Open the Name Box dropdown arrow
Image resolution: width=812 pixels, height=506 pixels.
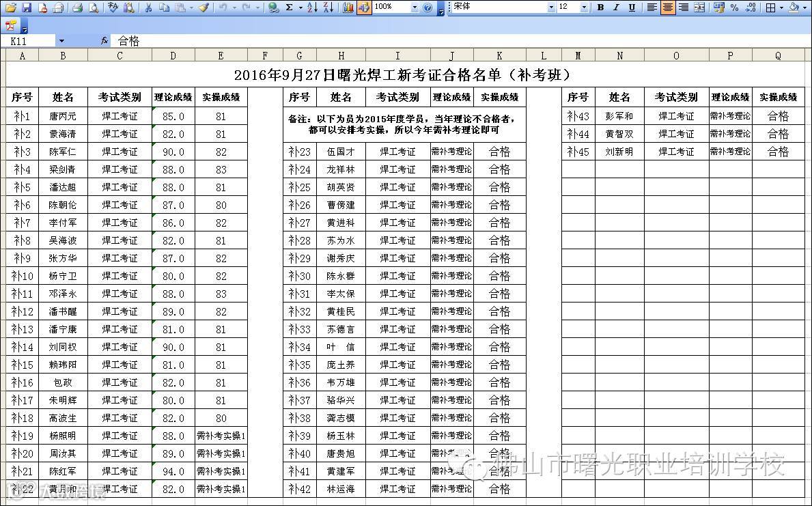coord(61,41)
